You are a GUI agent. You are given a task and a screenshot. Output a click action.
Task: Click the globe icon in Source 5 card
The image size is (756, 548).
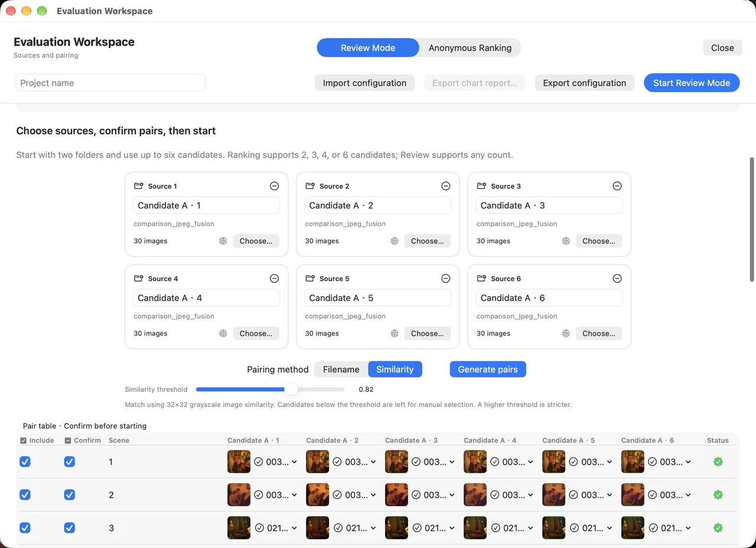pos(395,334)
